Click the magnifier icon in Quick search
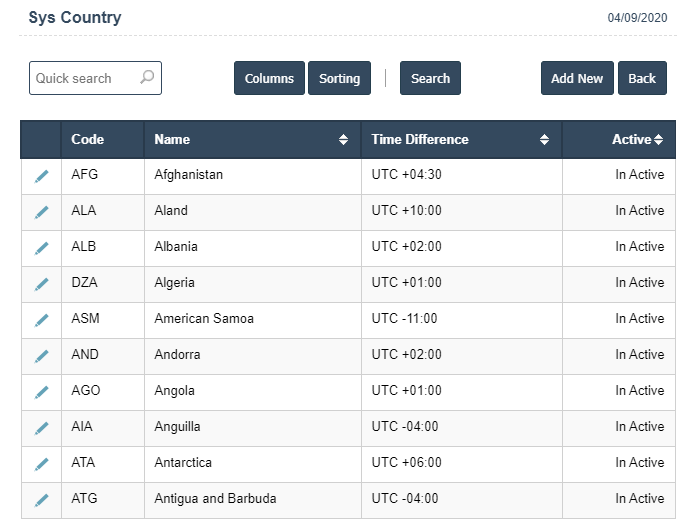The image size is (700, 532). pos(147,78)
